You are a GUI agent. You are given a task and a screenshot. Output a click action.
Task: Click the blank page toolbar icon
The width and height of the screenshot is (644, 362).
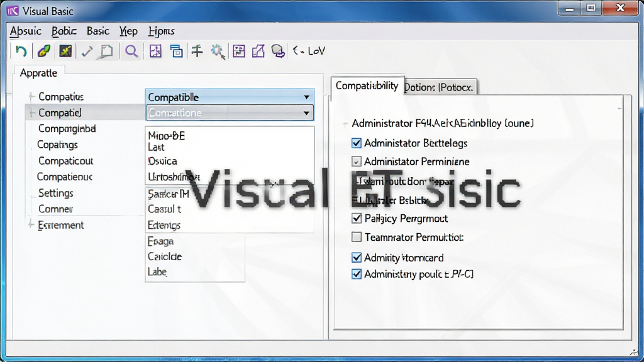[x=107, y=52]
